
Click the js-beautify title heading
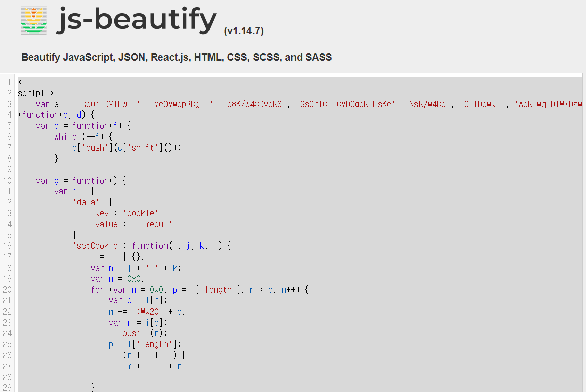click(137, 19)
